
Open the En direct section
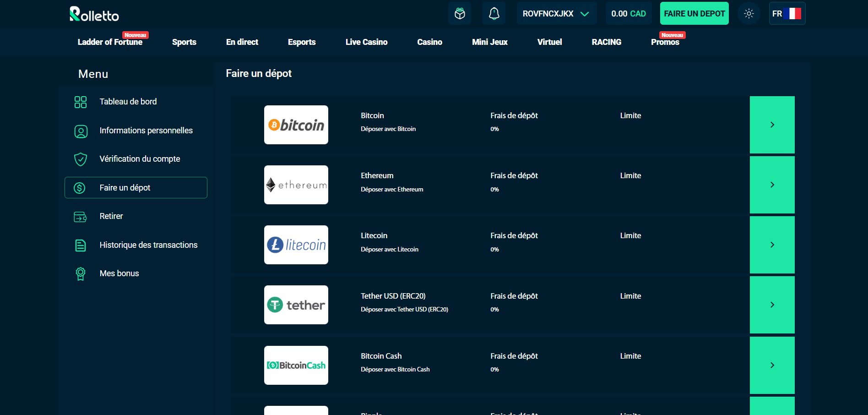pyautogui.click(x=242, y=42)
